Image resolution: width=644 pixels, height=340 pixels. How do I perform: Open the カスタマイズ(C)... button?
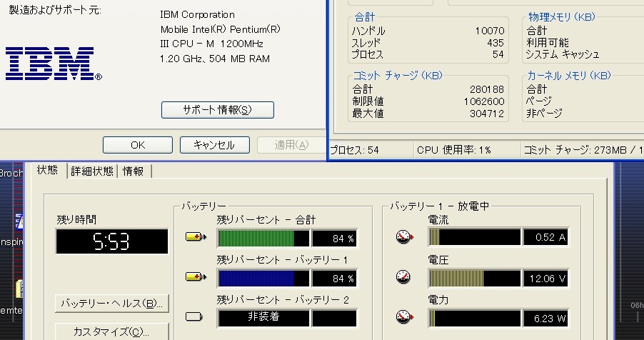point(111,331)
